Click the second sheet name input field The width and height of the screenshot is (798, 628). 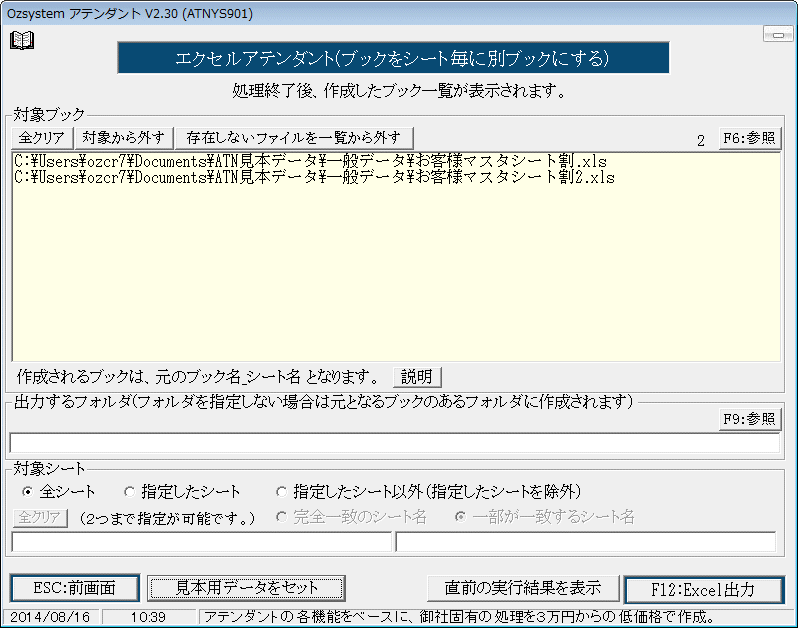coord(586,541)
